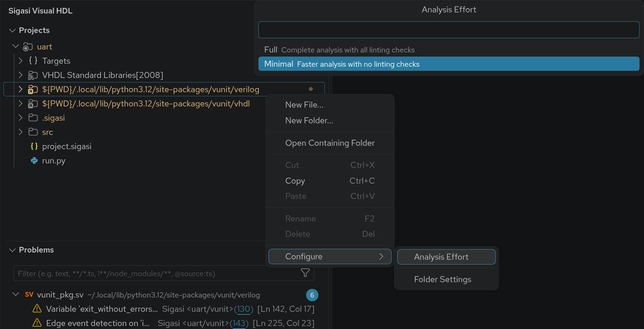Viewport: 644px width, 329px height.
Task: Open rule link (143) in problems list
Action: (239, 323)
